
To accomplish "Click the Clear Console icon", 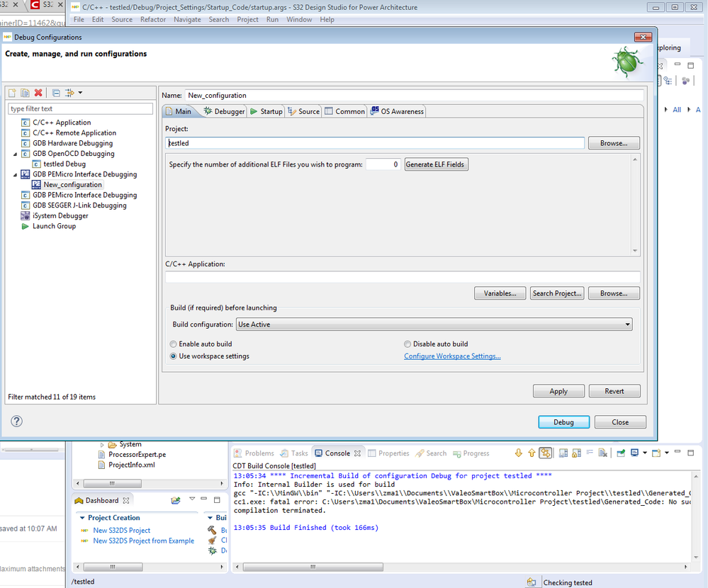I will (x=603, y=453).
